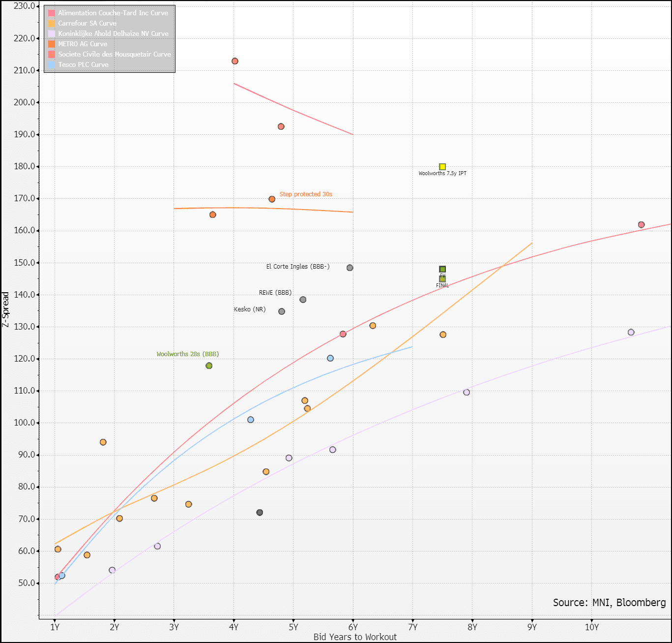Screen dimensions: 672x643
Task: Select the gray REWE data point
Action: 303,300
